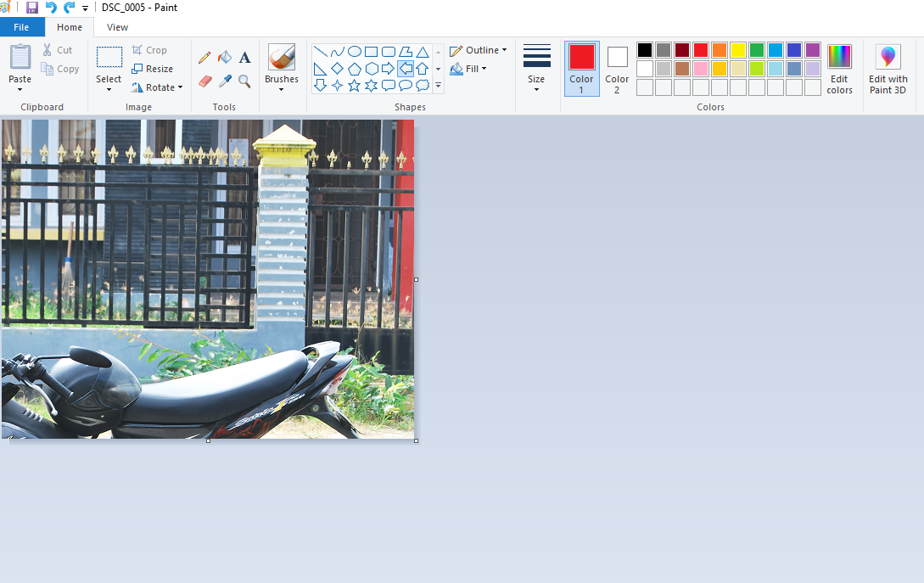The height and width of the screenshot is (583, 924).
Task: Choose the Right arrow shape
Action: (389, 69)
